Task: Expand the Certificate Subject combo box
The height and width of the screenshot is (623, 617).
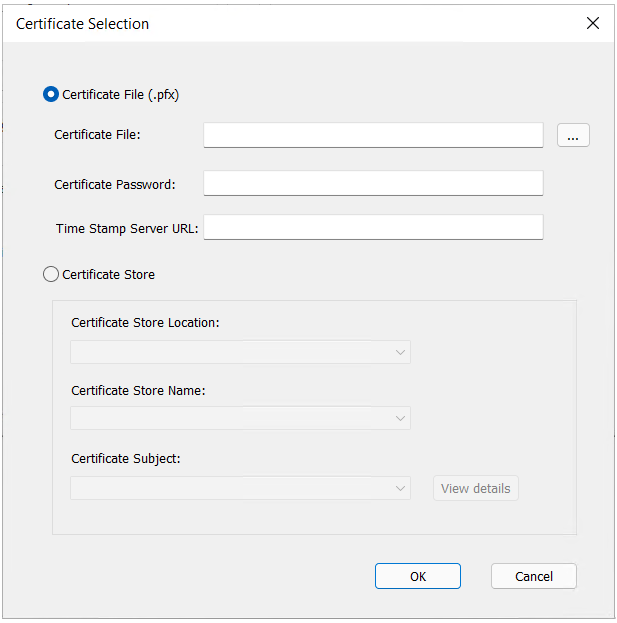Action: [240, 488]
